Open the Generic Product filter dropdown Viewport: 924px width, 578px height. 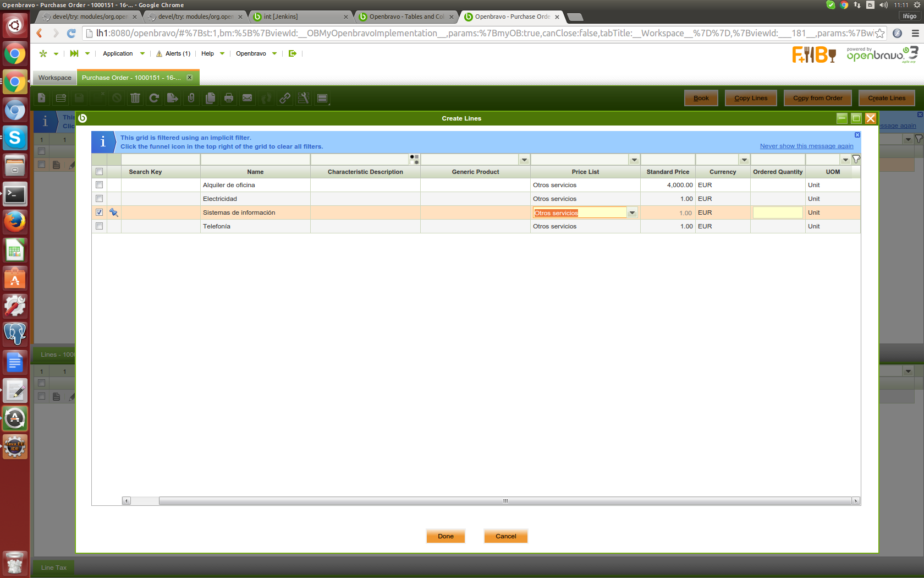point(524,160)
